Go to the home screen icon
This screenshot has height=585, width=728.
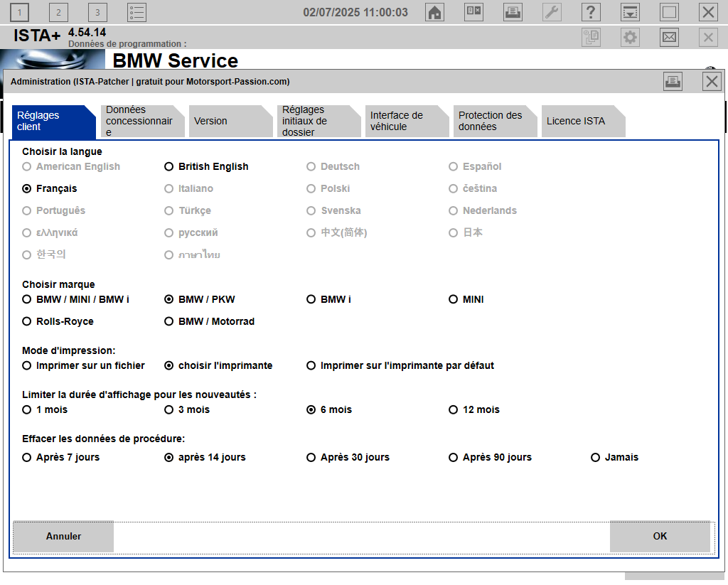pyautogui.click(x=434, y=12)
